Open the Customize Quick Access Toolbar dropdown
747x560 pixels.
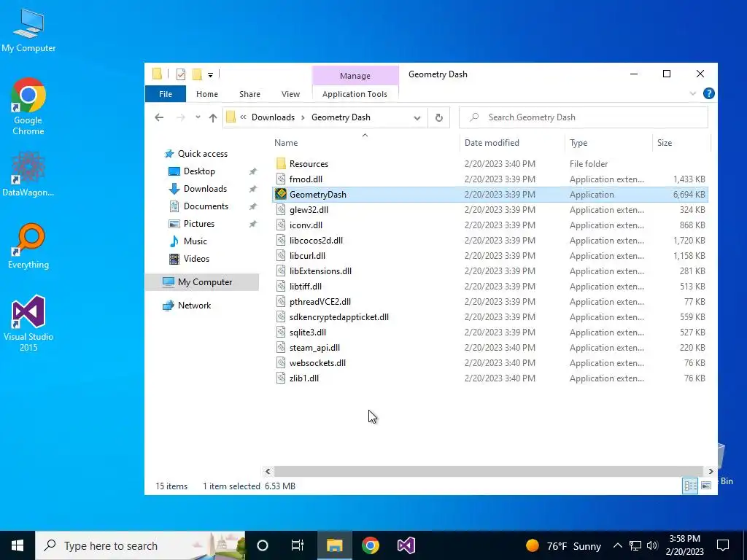210,74
